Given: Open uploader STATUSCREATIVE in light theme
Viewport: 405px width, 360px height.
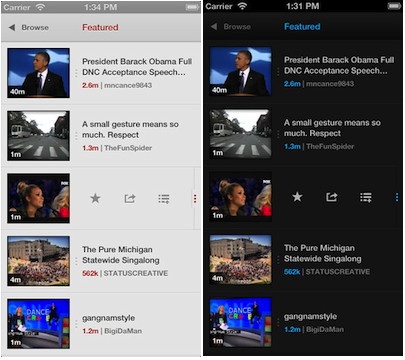Looking at the screenshot, I should (x=136, y=273).
